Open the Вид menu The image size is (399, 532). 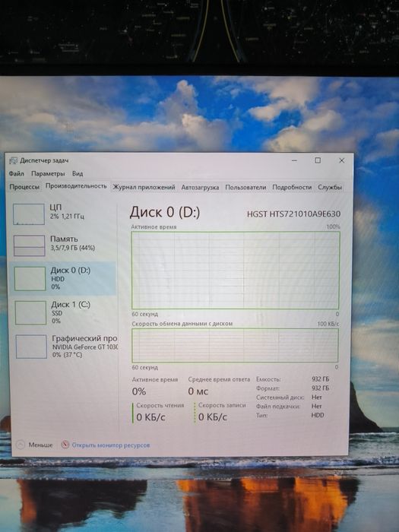pyautogui.click(x=78, y=174)
